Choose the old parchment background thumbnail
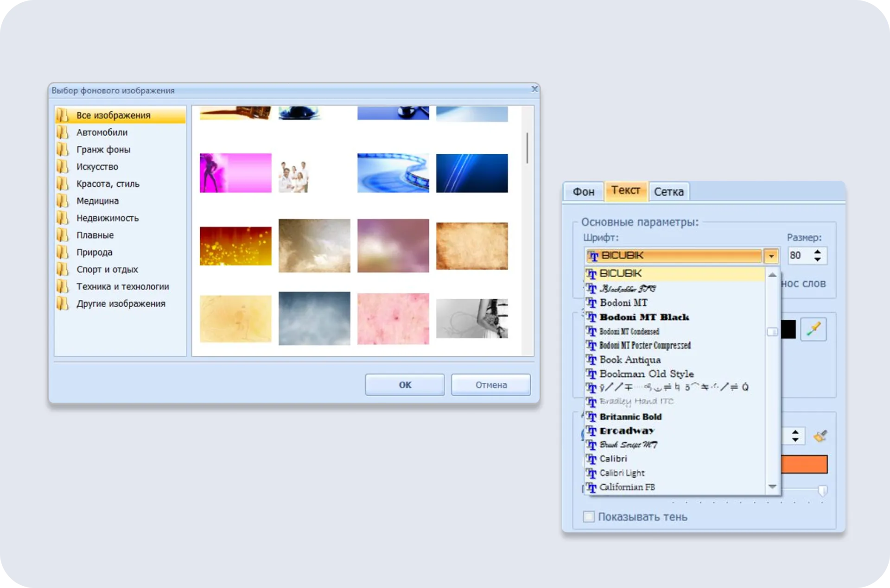 472,246
